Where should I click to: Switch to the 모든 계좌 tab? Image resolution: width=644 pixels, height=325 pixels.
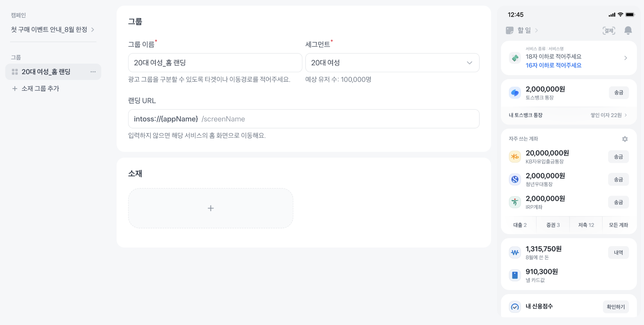pyautogui.click(x=618, y=225)
